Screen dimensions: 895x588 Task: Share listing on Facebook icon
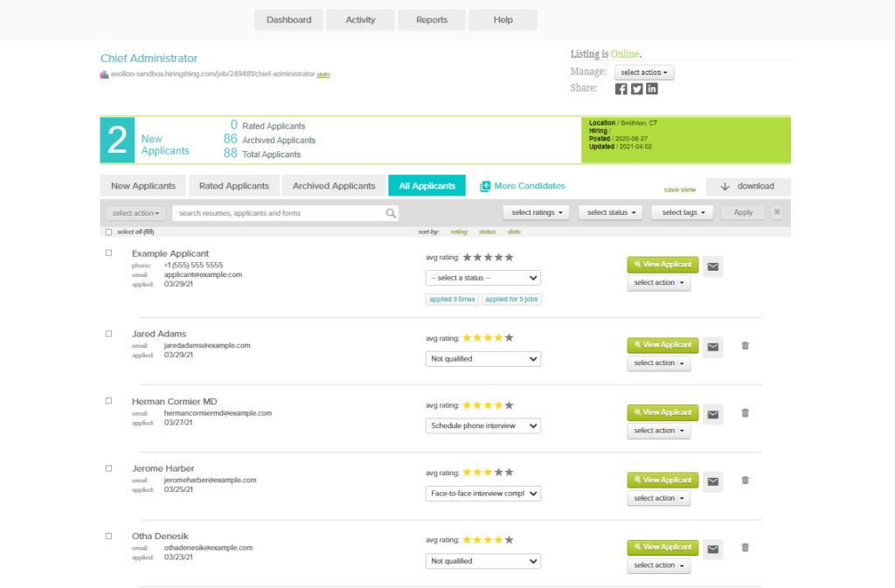click(621, 88)
